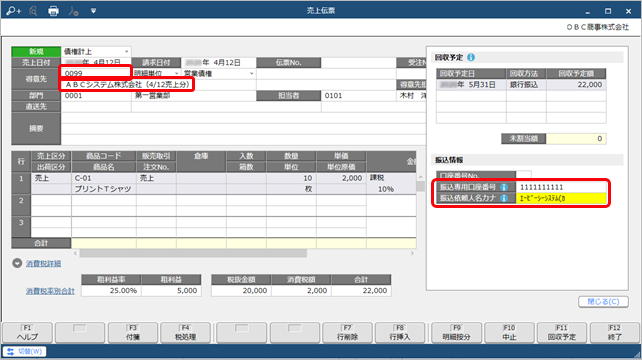642x360 pixels.
Task: Click the F10 中止 button
Action: click(509, 333)
